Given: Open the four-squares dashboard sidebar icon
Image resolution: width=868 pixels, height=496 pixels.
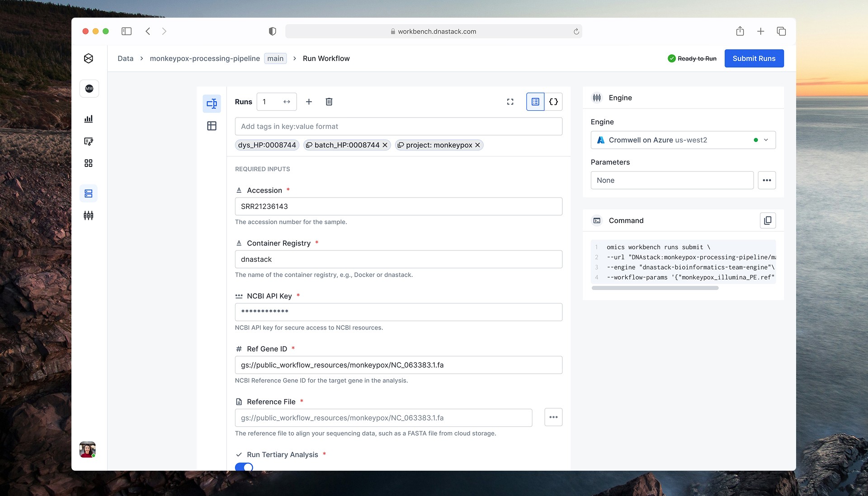Looking at the screenshot, I should coord(89,163).
